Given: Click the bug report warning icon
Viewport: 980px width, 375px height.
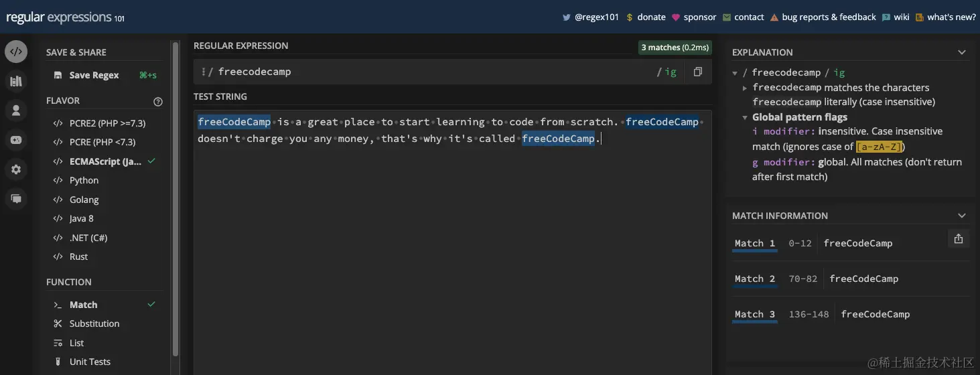Looking at the screenshot, I should tap(774, 17).
